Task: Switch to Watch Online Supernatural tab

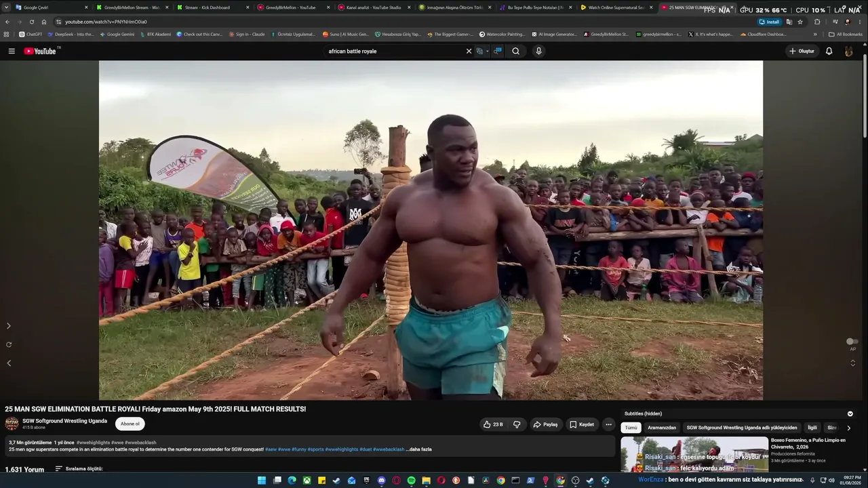Action: pos(616,7)
